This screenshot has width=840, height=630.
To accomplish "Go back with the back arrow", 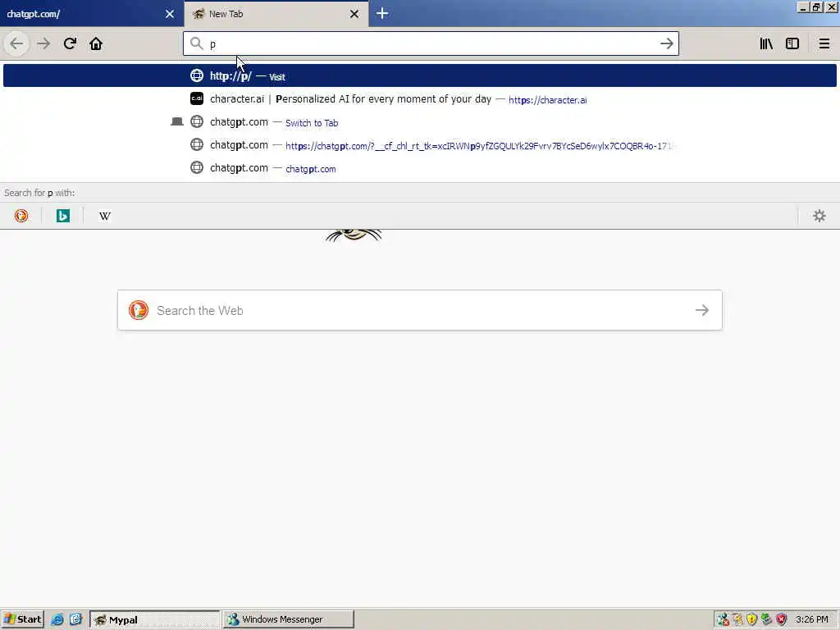I will pyautogui.click(x=16, y=43).
